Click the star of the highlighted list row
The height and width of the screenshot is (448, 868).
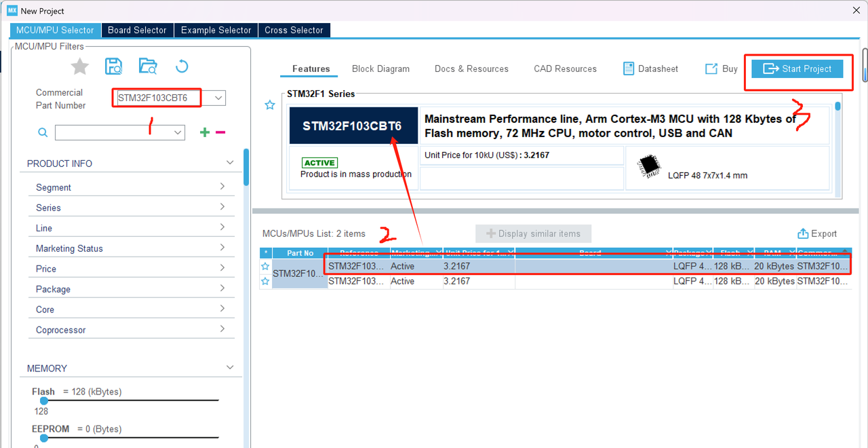266,266
